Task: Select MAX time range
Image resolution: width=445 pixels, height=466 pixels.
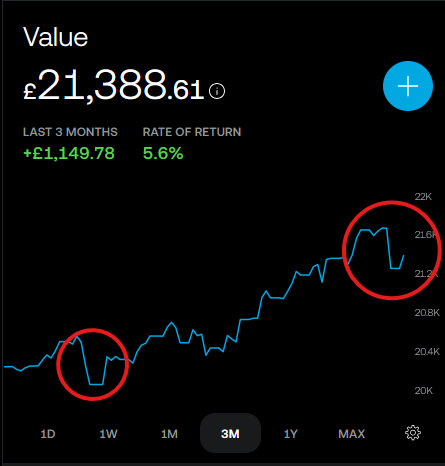Action: (x=352, y=434)
